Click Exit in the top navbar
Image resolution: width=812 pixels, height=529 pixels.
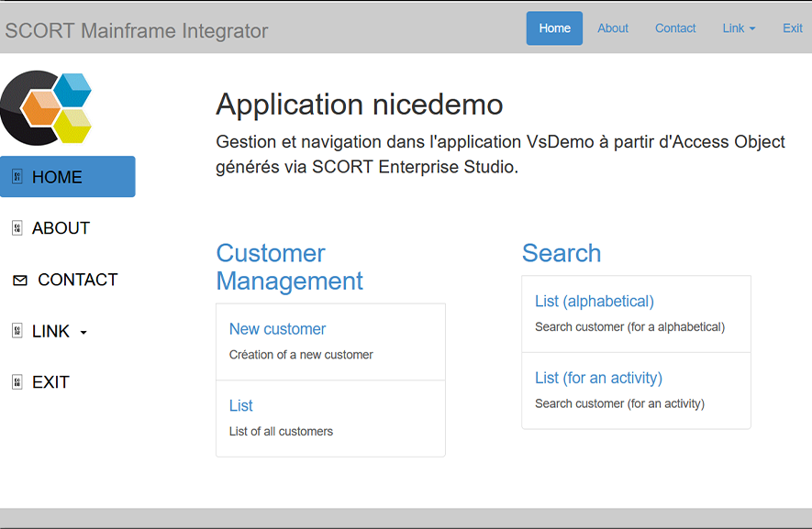tap(793, 28)
